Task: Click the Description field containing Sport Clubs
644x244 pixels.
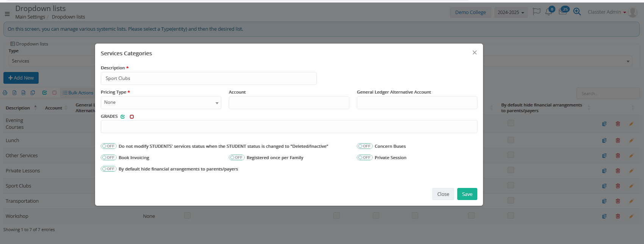Action: (x=208, y=78)
